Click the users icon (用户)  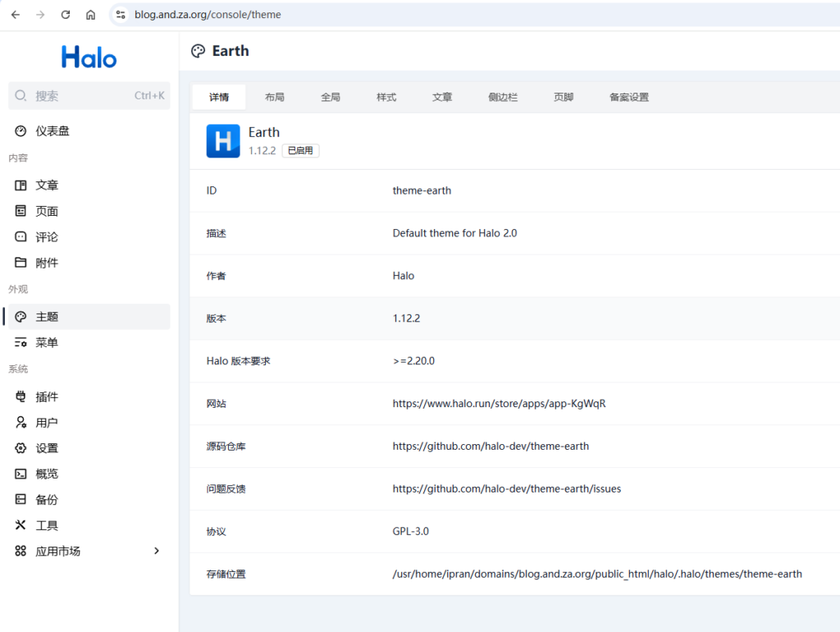pos(21,423)
